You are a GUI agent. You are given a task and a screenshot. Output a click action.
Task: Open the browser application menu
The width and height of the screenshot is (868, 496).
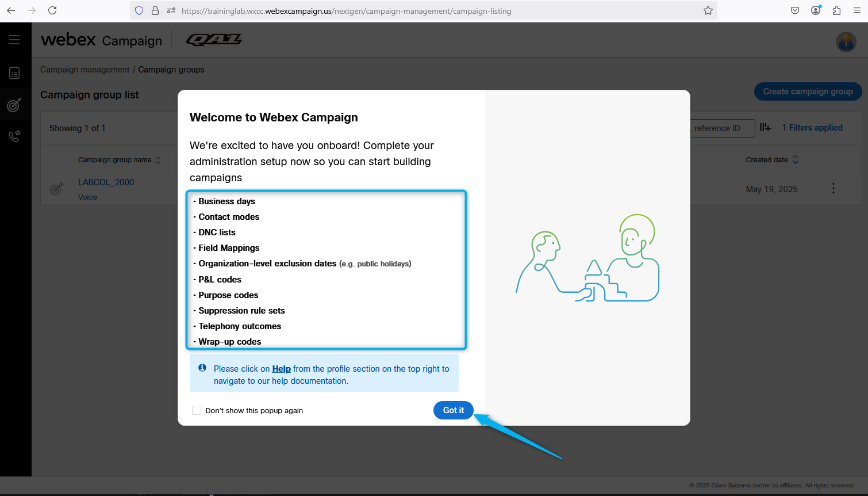coord(857,10)
